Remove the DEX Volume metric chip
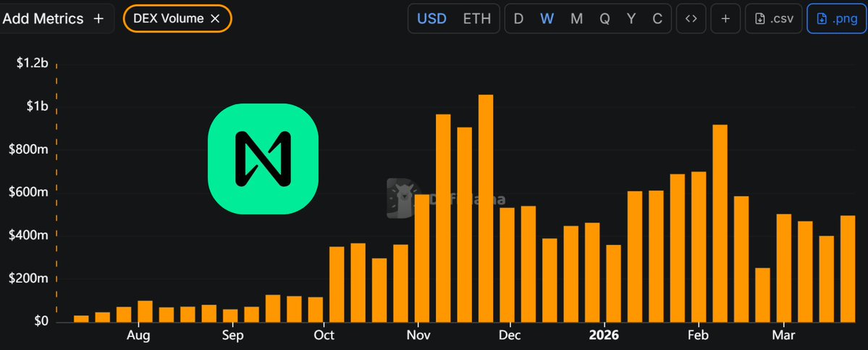This screenshot has height=350, width=868. [x=215, y=19]
